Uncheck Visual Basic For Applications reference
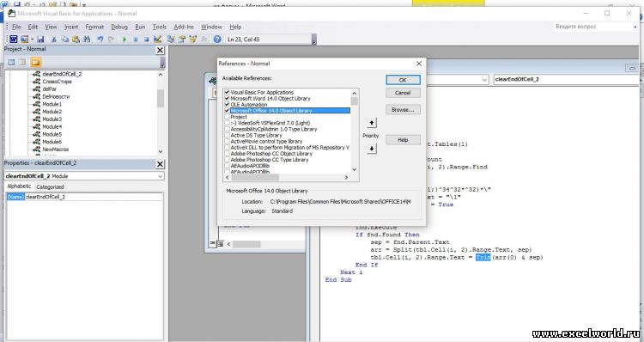Screen dimensions: 644x342 click(228, 93)
